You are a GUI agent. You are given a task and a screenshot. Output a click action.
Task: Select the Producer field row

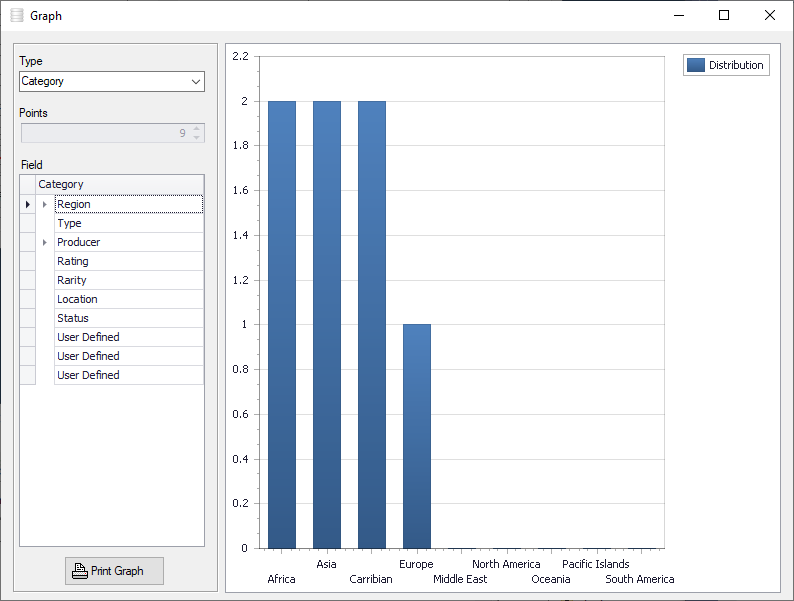[x=129, y=242]
